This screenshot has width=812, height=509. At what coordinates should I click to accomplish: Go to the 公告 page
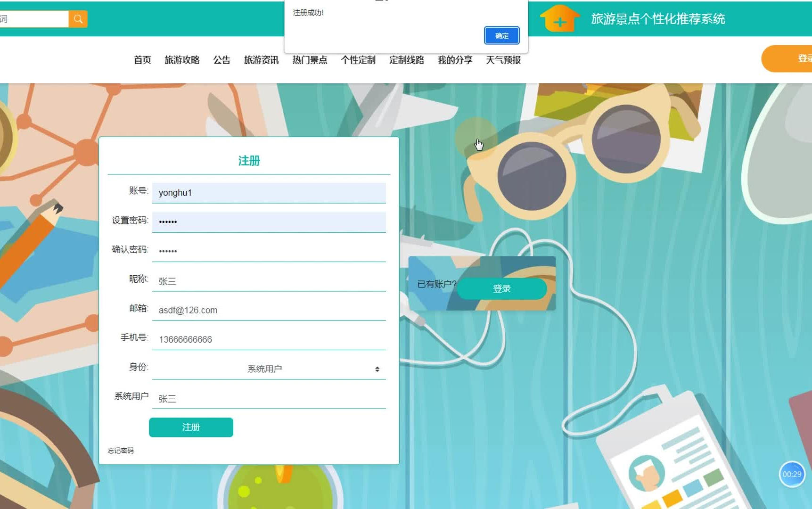click(x=221, y=60)
